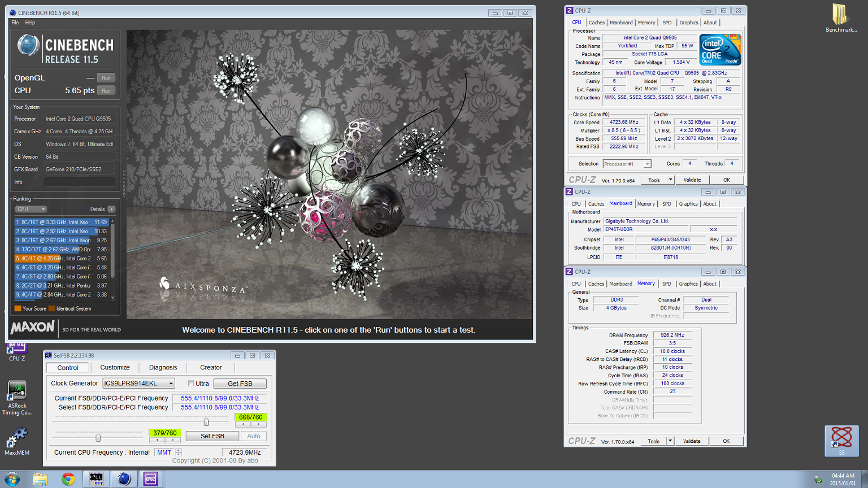Open Windows Explorer from the taskbar
The image size is (868, 488).
40,480
